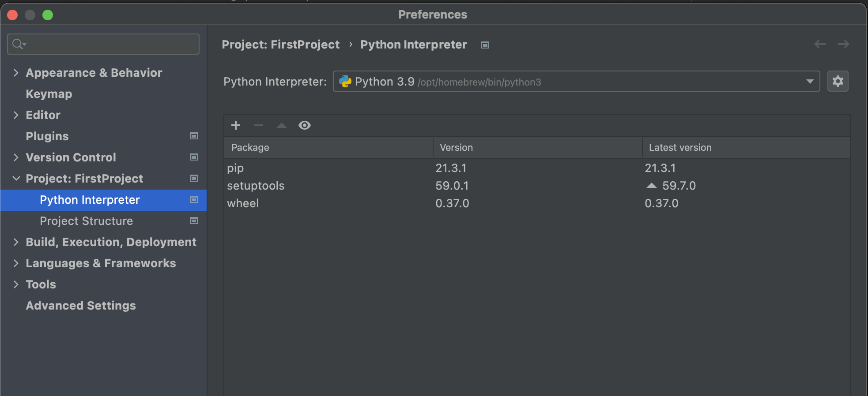
Task: Select the setuptools package row
Action: [537, 186]
